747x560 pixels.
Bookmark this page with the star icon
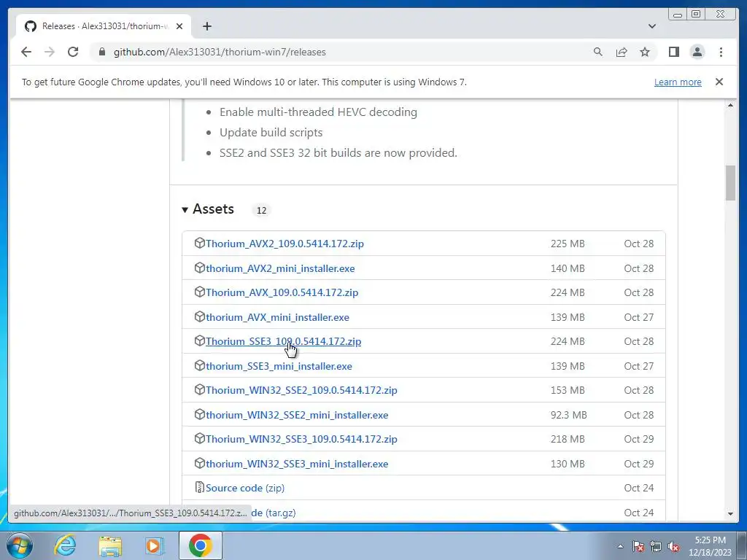point(645,52)
